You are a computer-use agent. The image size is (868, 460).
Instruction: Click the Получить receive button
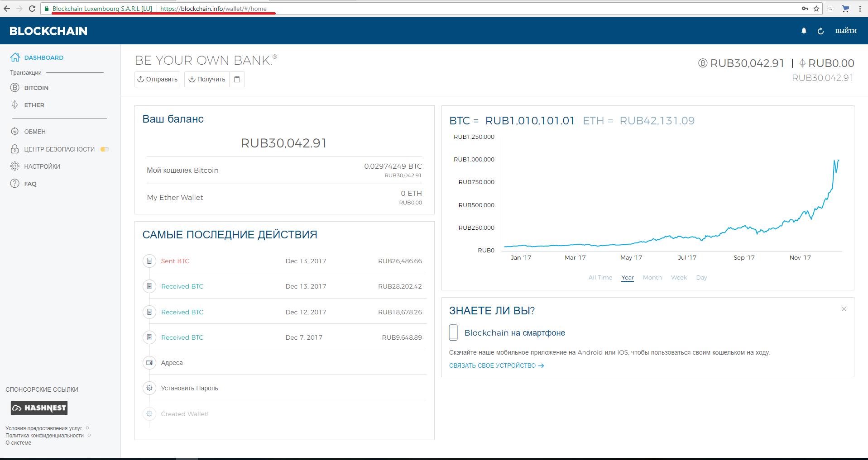(x=207, y=79)
